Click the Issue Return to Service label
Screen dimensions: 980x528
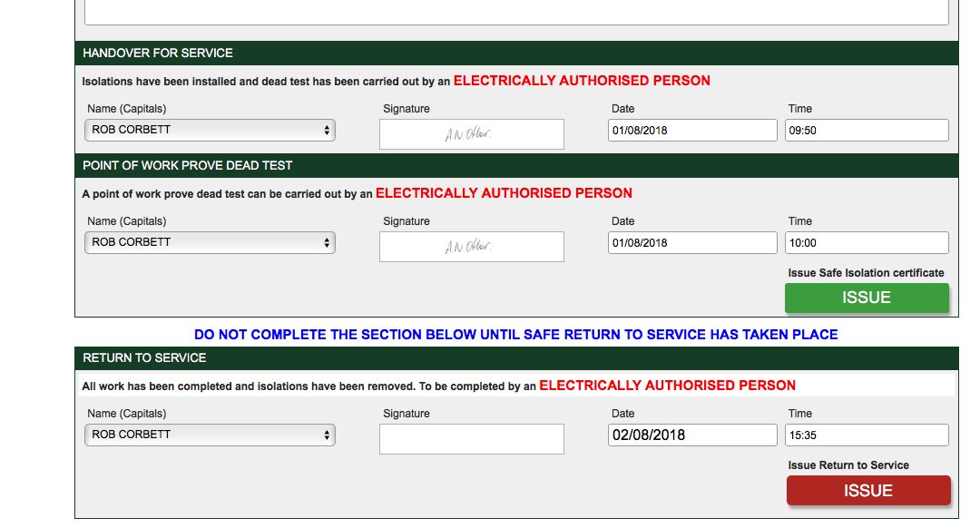coord(848,464)
